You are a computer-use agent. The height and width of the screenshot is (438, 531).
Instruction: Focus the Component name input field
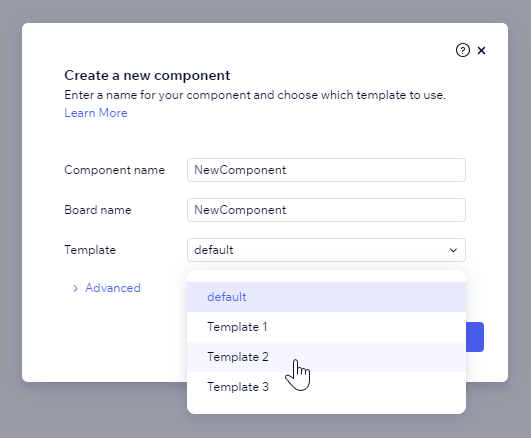326,170
